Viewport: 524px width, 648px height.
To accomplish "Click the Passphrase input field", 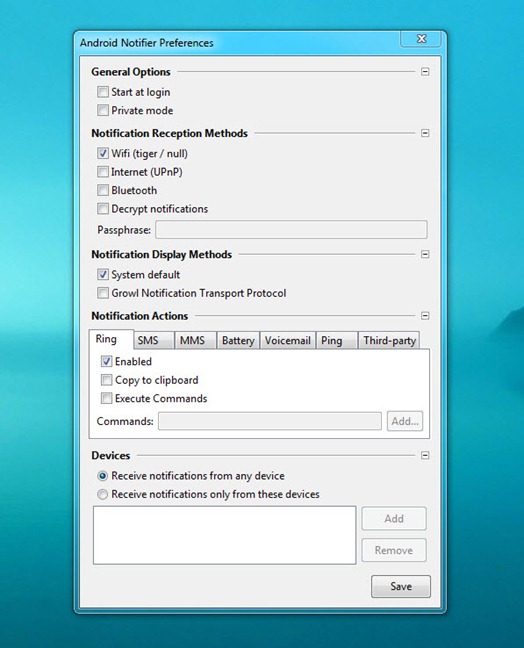I will click(x=291, y=230).
